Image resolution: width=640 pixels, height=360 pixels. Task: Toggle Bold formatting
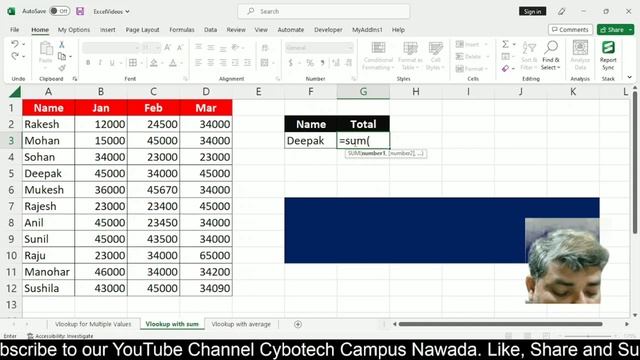(x=88, y=63)
